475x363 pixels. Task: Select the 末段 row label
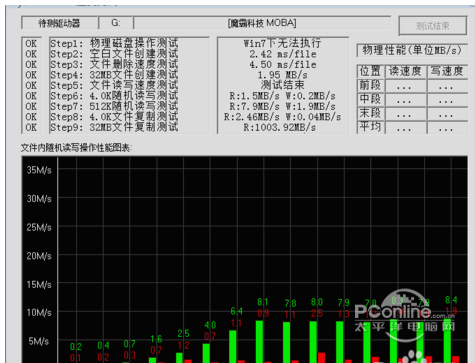[370, 113]
